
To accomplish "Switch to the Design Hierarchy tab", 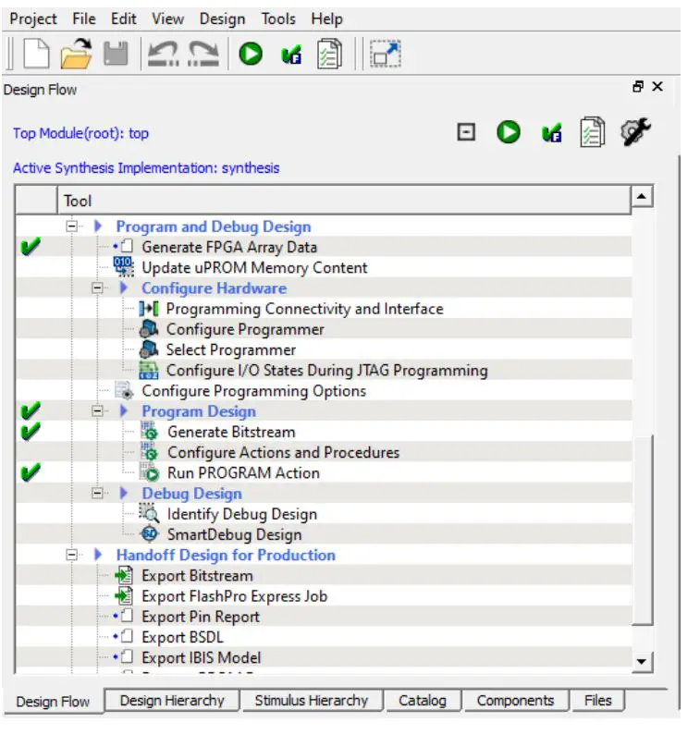I will point(172,701).
